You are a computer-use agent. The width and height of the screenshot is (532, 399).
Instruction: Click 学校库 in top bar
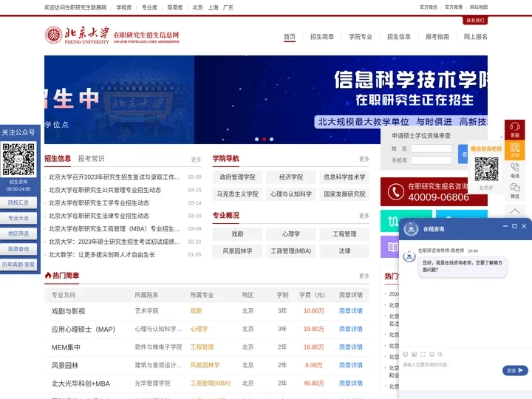pyautogui.click(x=124, y=7)
